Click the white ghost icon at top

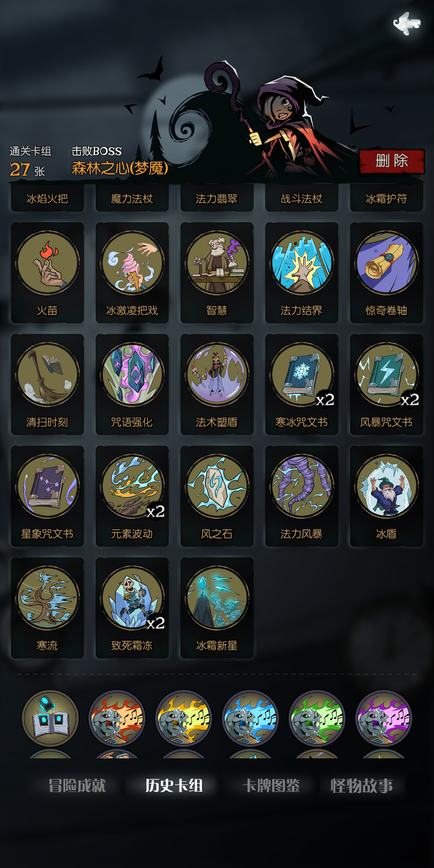click(x=407, y=23)
